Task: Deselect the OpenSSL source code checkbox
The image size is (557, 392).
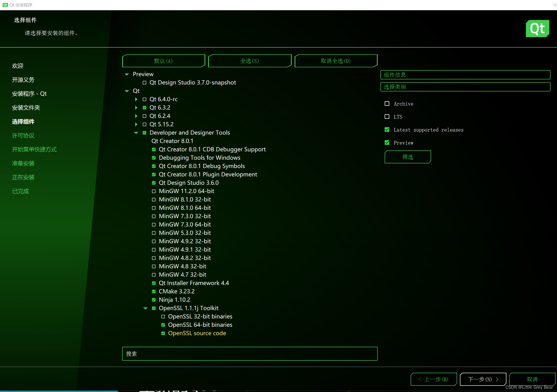Action: [x=163, y=333]
